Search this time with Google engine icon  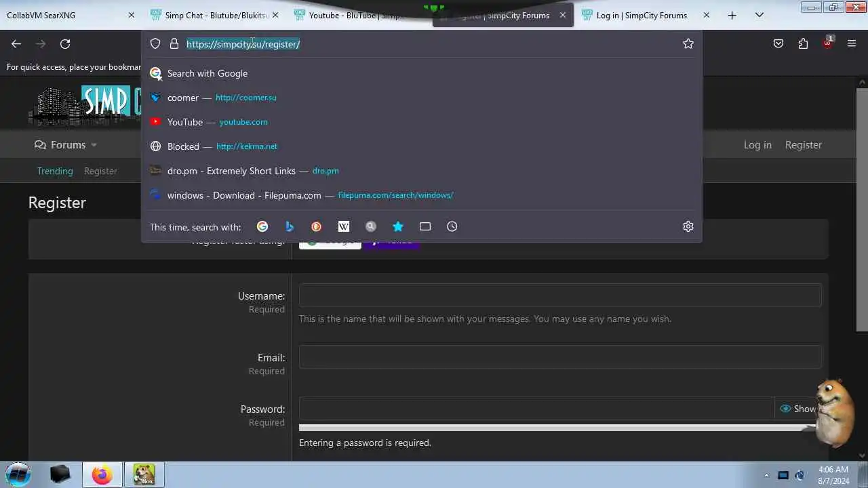262,226
